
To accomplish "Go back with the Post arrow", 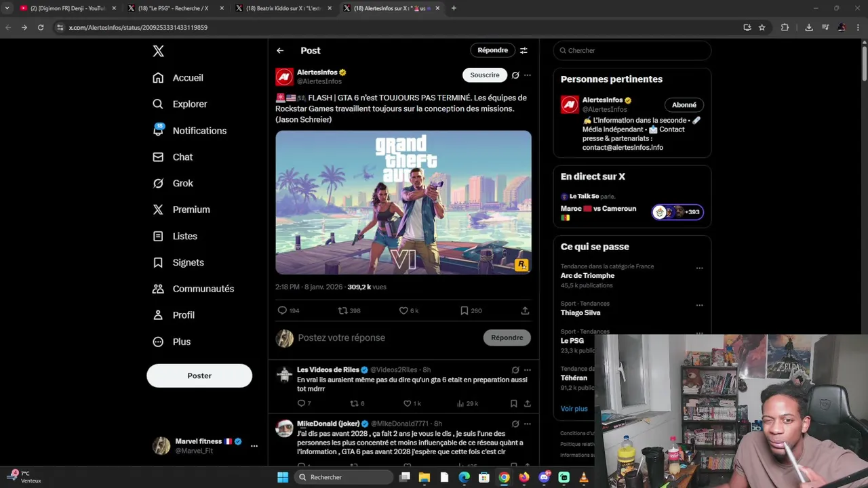I will click(x=280, y=51).
